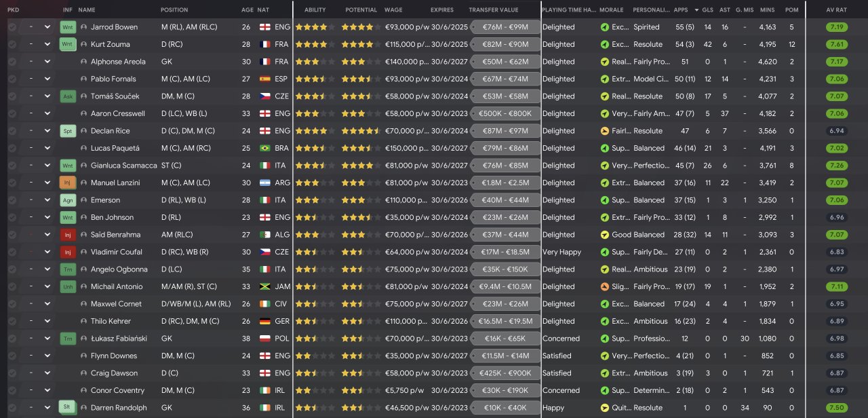The height and width of the screenshot is (418, 868).
Task: Click Jarrod Bowen's Wnt status icon
Action: (x=68, y=27)
